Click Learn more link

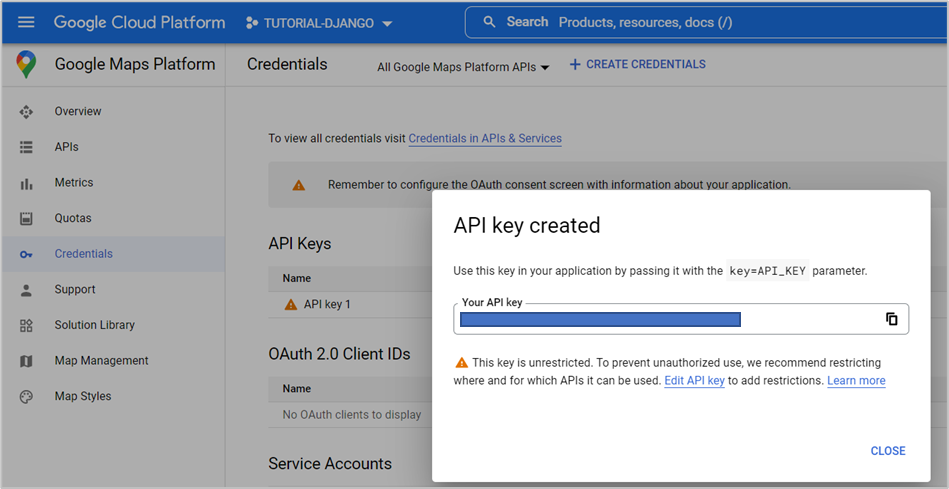coord(856,381)
